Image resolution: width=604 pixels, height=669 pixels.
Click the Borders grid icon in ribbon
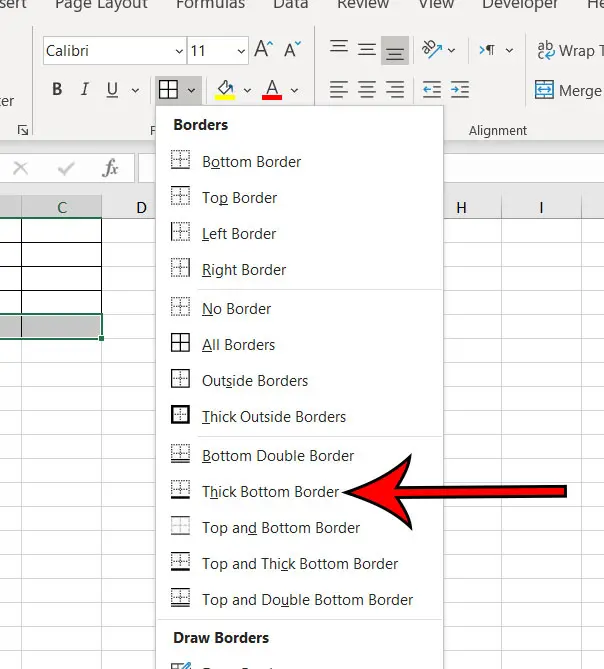pyautogui.click(x=168, y=90)
